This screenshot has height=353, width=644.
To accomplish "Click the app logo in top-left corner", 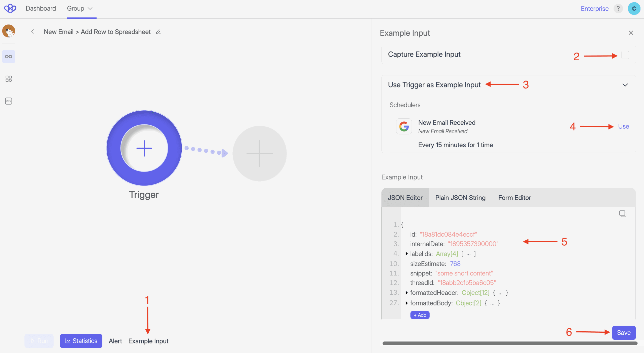I will pos(10,9).
